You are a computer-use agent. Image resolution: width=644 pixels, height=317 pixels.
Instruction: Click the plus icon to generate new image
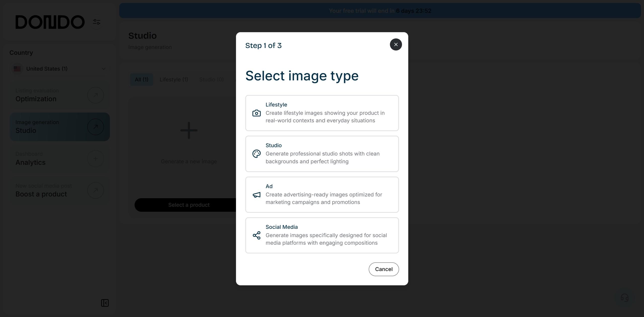pyautogui.click(x=189, y=130)
